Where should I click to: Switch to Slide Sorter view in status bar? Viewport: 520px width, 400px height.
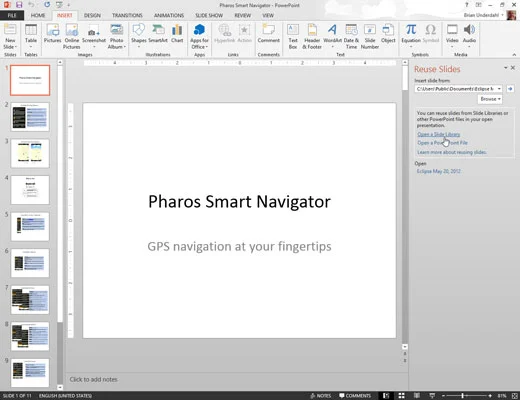402,395
